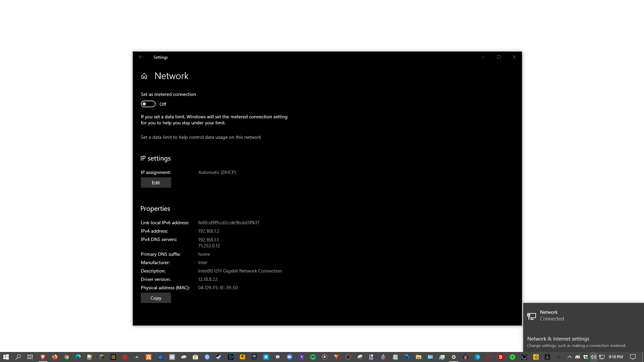Open Task View from the taskbar

pyautogui.click(x=30, y=357)
